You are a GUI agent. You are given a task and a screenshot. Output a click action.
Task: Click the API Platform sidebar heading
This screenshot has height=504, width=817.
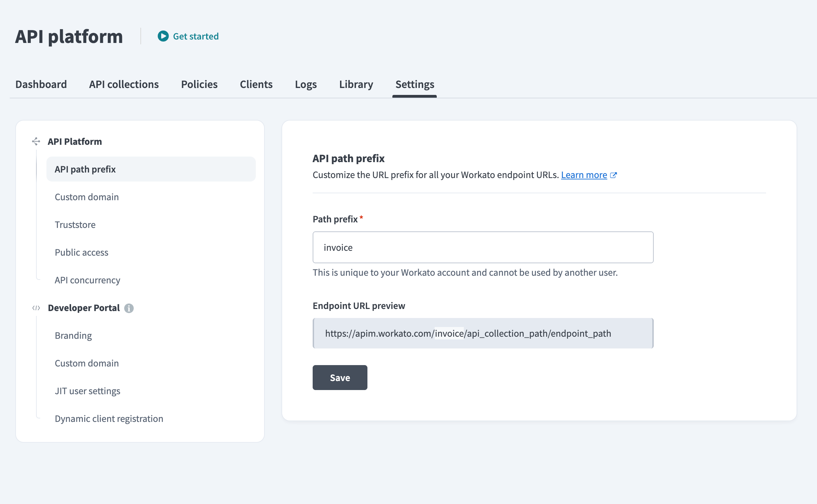pyautogui.click(x=75, y=141)
